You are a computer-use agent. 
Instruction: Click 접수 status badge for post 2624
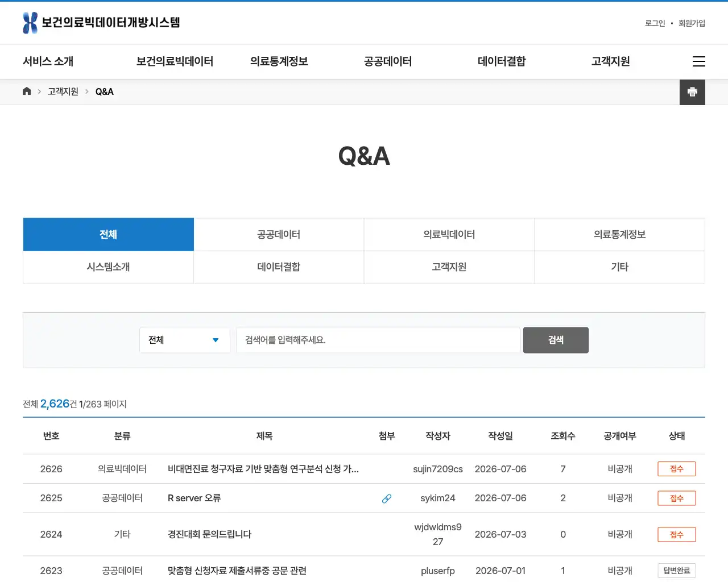677,535
